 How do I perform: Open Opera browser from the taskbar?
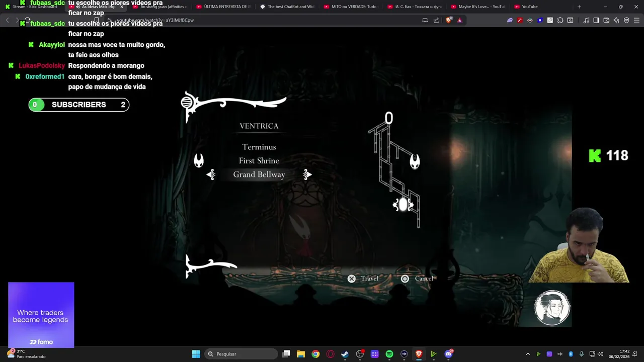(330, 354)
